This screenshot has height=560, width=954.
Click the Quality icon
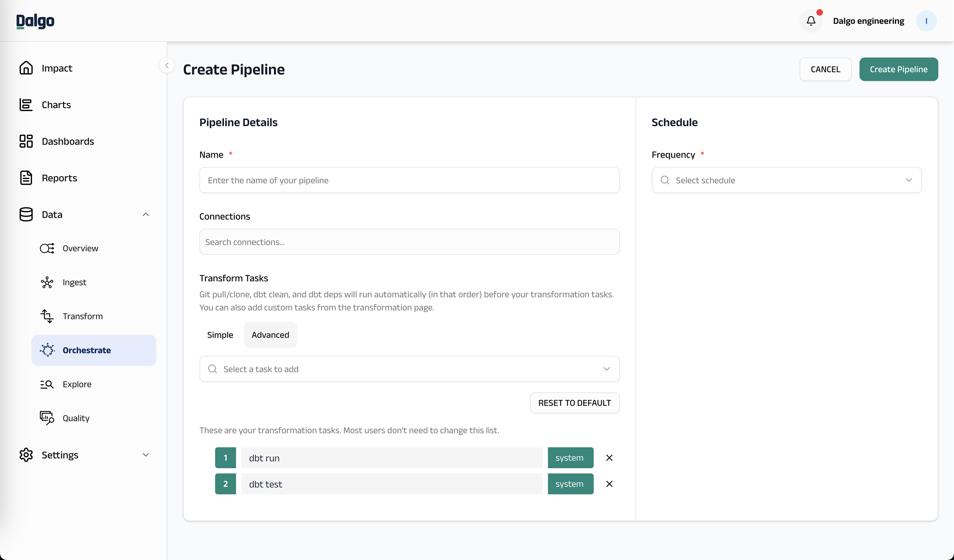point(47,418)
